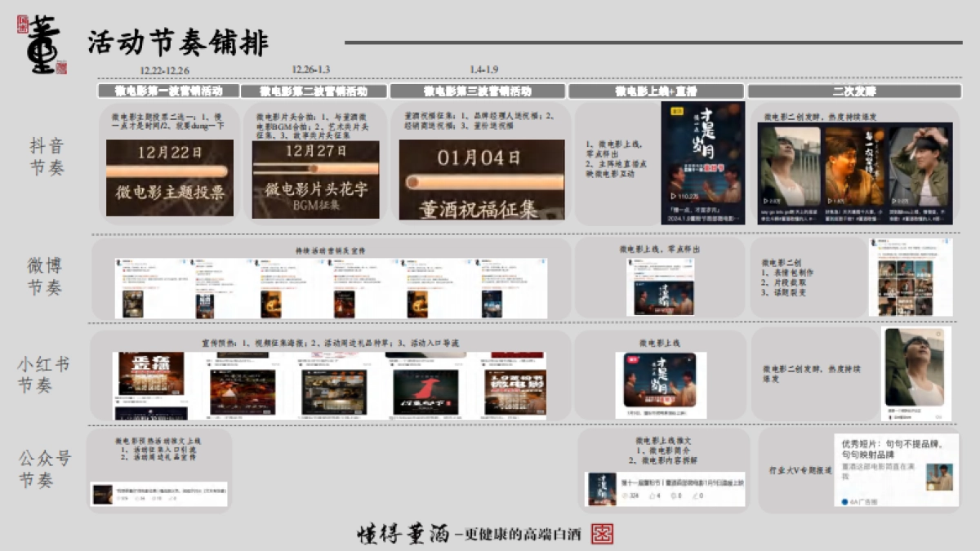
Task: Open the 优秀短片 article card
Action: pyautogui.click(x=896, y=469)
